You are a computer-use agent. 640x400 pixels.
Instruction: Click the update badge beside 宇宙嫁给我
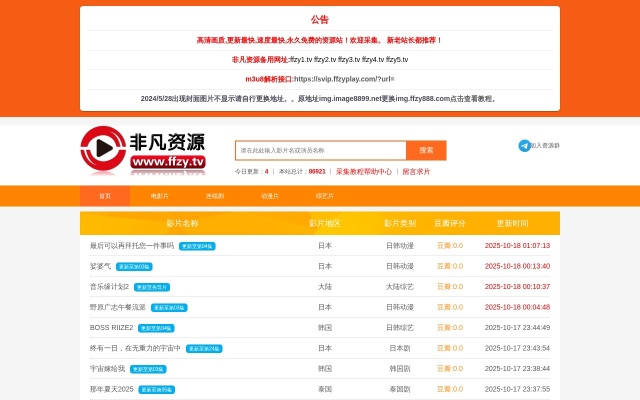148,369
